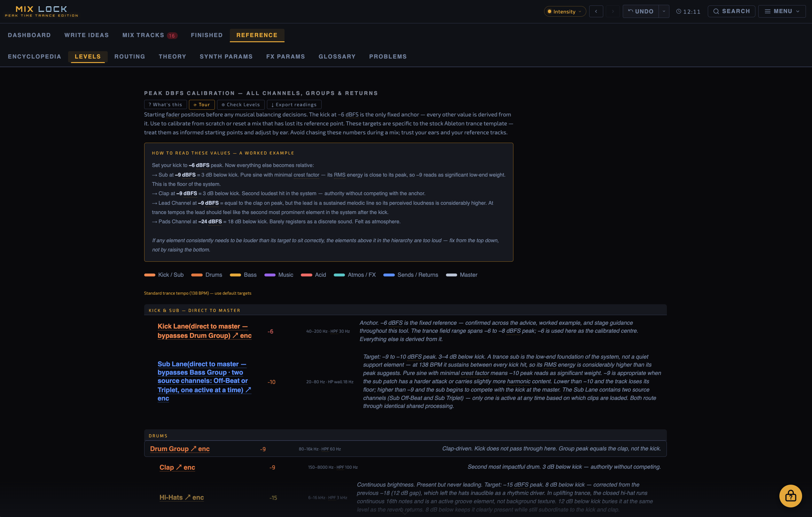
Task: Click the clock time indicator 12:11
Action: 688,12
